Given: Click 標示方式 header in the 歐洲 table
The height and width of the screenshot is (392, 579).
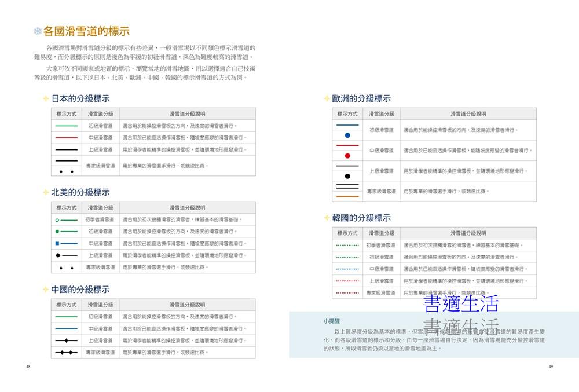Looking at the screenshot, I should point(347,114).
